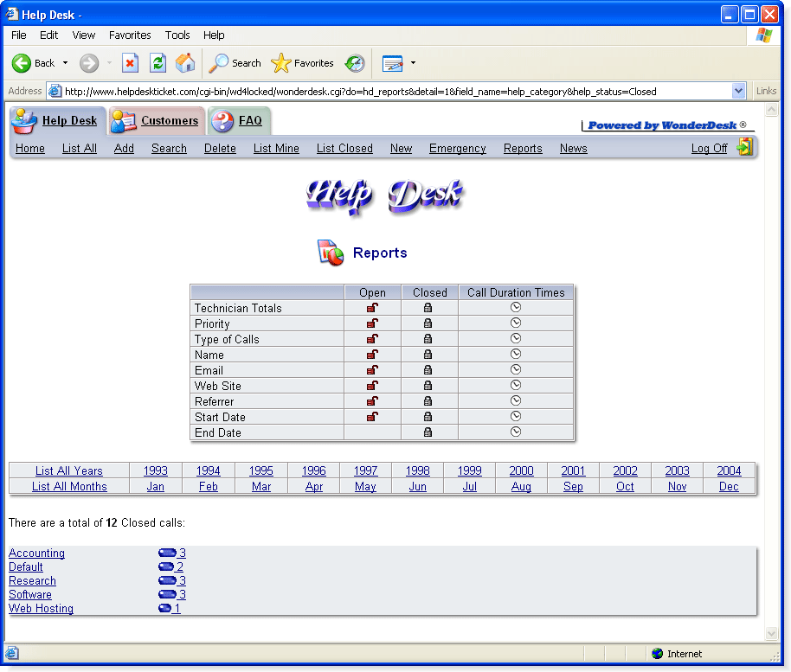Expand the Address bar URL dropdown
Viewport: 791px width, 672px height.
[x=738, y=90]
